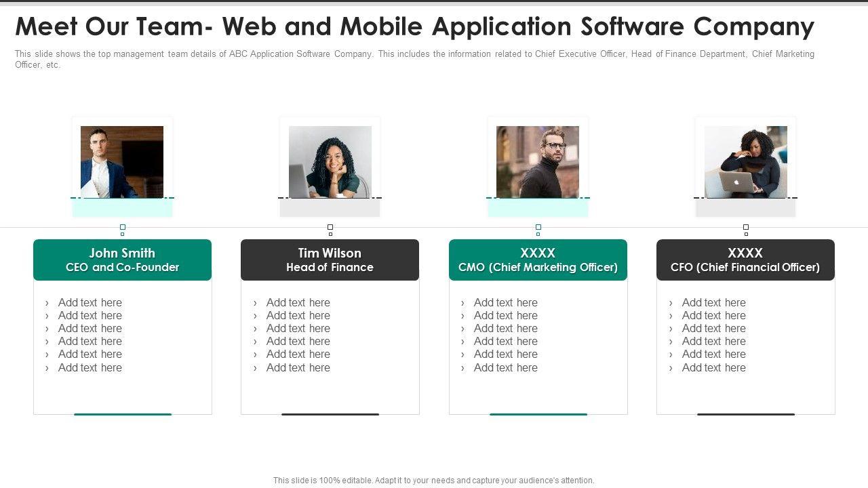This screenshot has width=868, height=488.
Task: Click first 'Add text here' bullet under John Smith
Action: pos(90,303)
